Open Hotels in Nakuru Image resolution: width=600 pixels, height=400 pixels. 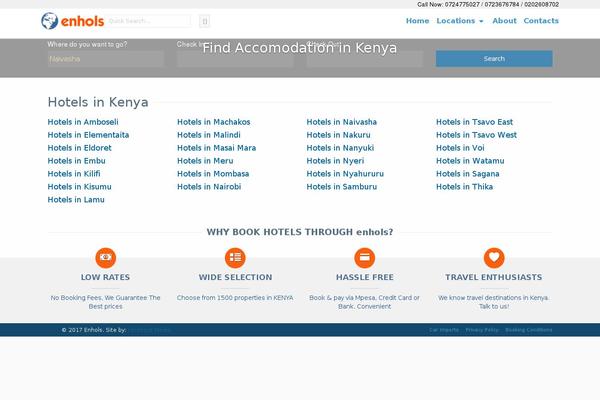point(339,135)
